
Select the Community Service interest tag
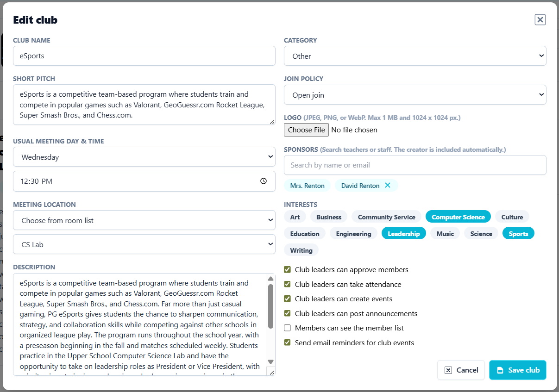(x=387, y=217)
